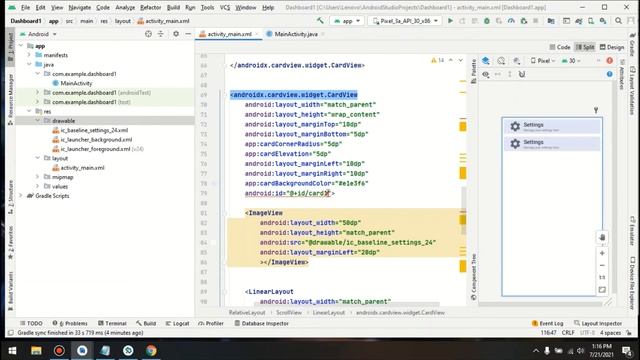Viewport: 640px width, 360px height.
Task: Open Pixel device preview dropdown
Action: [543, 61]
